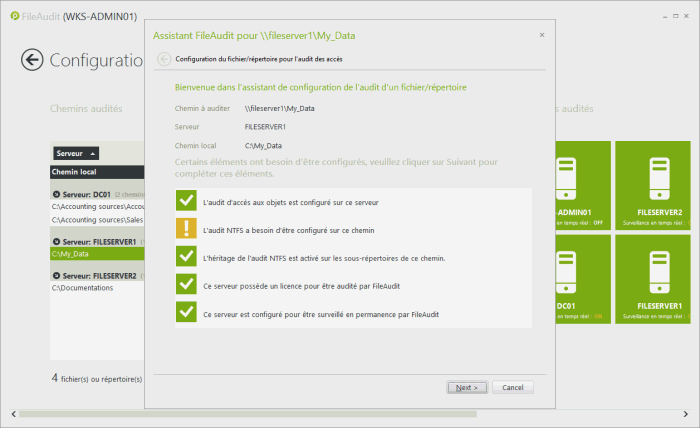
Task: Collapse the Serveur: FILESERVER1 group
Action: point(56,242)
